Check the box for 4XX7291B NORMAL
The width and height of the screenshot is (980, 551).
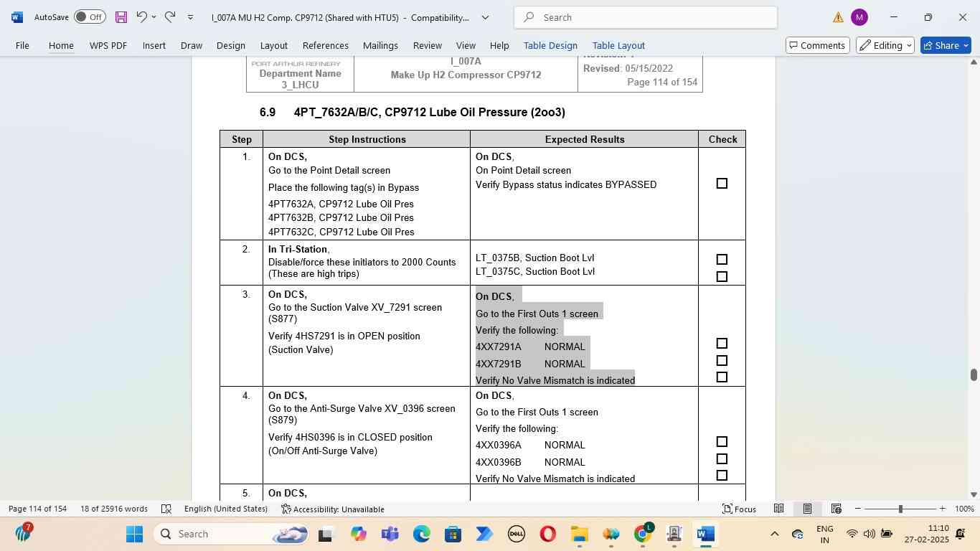[x=722, y=361]
